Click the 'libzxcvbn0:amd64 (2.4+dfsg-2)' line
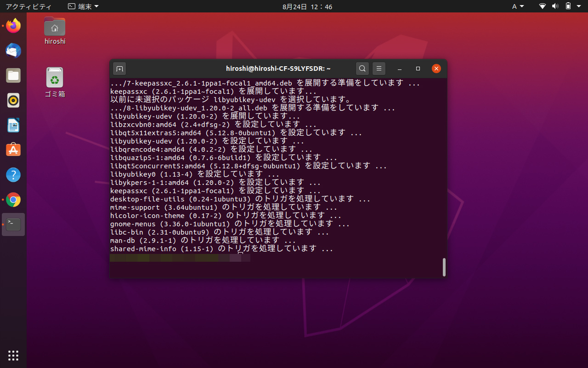Image resolution: width=588 pixels, height=368 pixels. [213, 124]
